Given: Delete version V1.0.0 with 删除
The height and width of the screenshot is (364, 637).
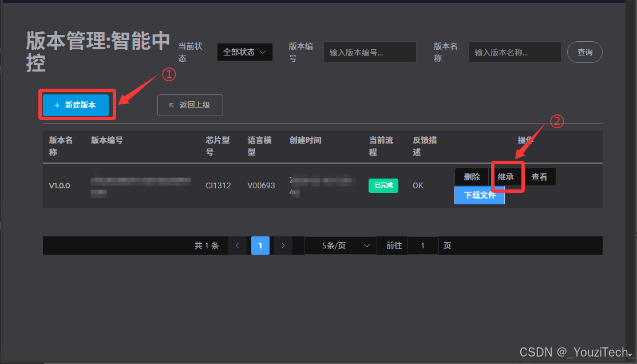Looking at the screenshot, I should [472, 177].
